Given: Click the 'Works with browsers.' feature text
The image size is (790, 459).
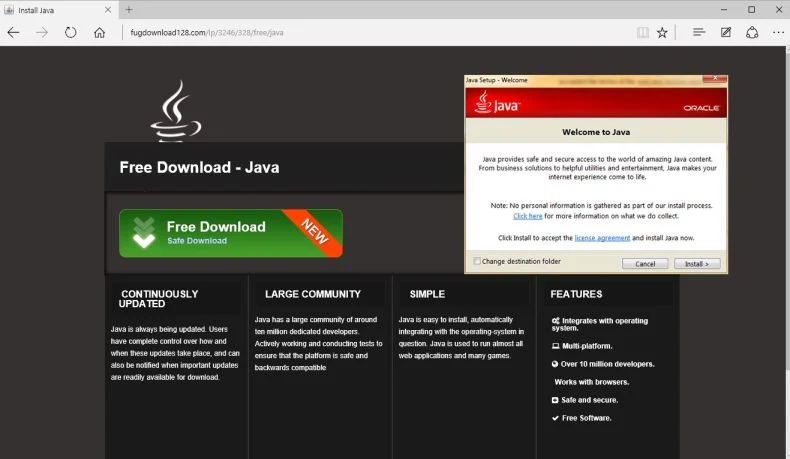Looking at the screenshot, I should point(591,382).
